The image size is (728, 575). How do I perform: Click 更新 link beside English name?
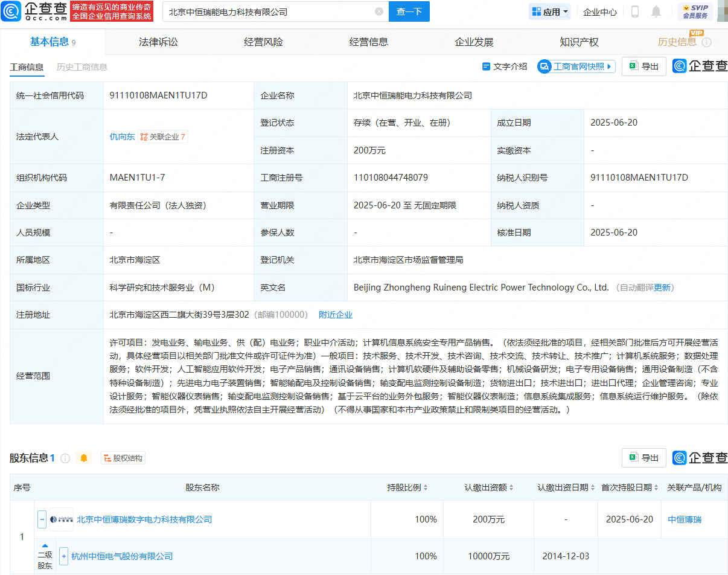coord(662,287)
